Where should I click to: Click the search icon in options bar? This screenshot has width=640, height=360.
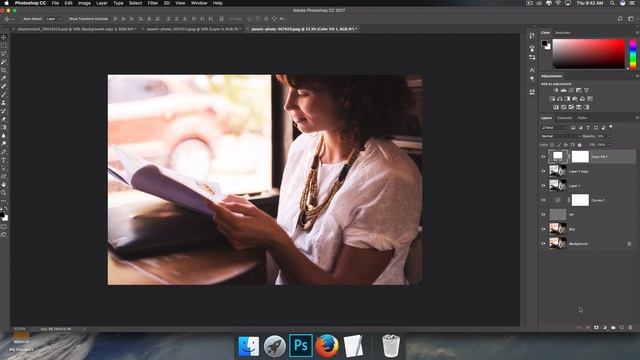tap(620, 19)
